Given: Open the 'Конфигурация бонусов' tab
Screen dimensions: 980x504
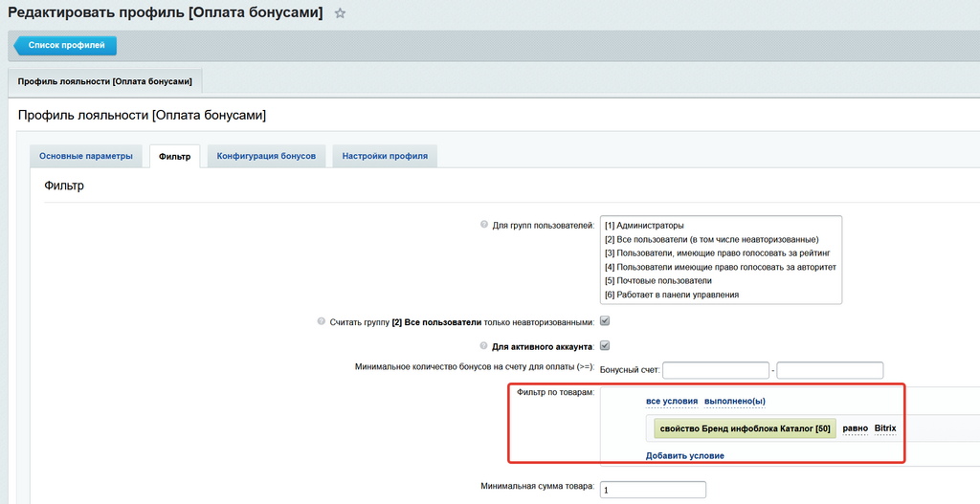Looking at the screenshot, I should [266, 156].
